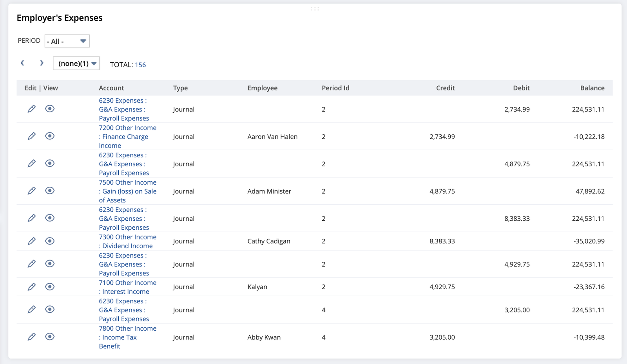Go to next page of results
The image size is (627, 364).
point(42,63)
